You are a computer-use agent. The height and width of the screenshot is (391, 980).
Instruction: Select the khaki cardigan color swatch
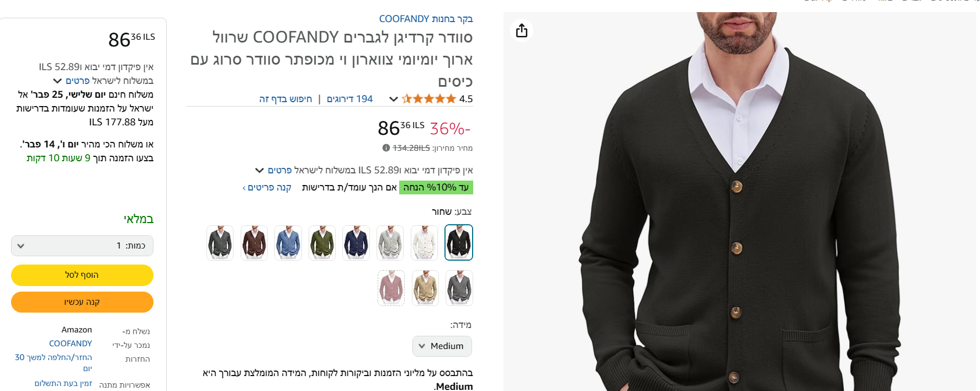pyautogui.click(x=425, y=288)
